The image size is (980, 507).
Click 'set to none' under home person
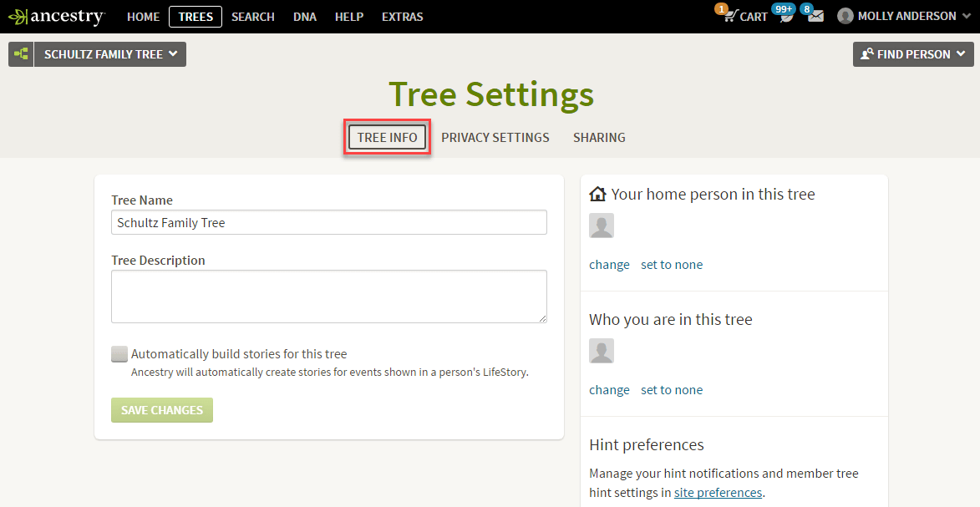(x=671, y=265)
